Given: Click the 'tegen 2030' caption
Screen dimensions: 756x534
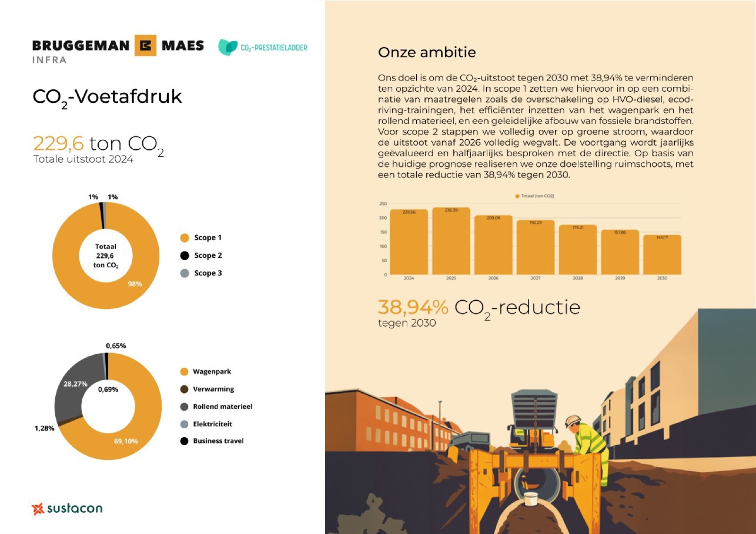Looking at the screenshot, I should click(407, 323).
